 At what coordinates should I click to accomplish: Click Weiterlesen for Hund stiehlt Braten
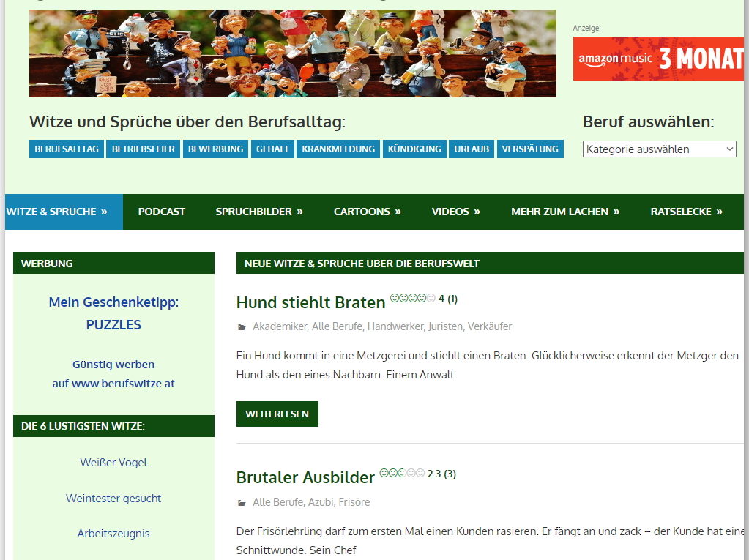coord(277,414)
